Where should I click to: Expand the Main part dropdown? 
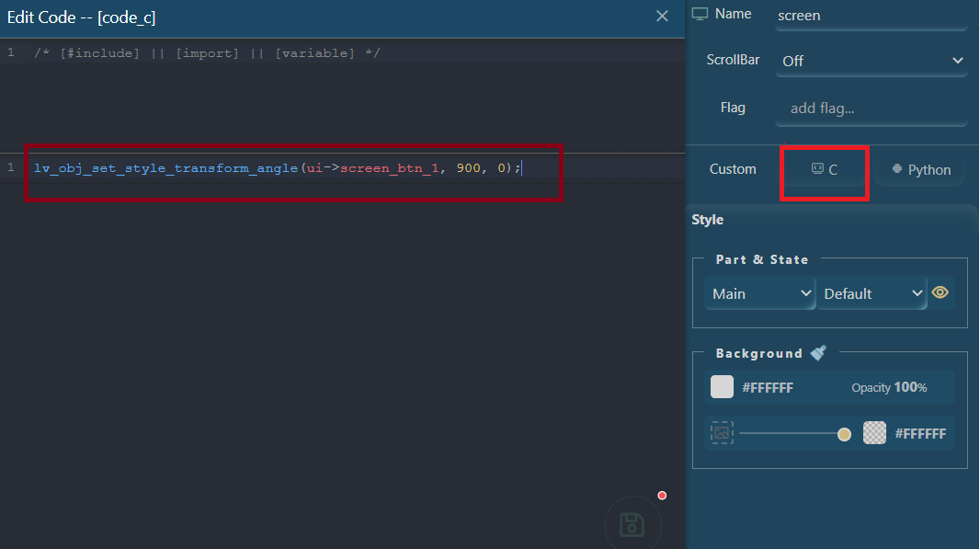tap(759, 293)
